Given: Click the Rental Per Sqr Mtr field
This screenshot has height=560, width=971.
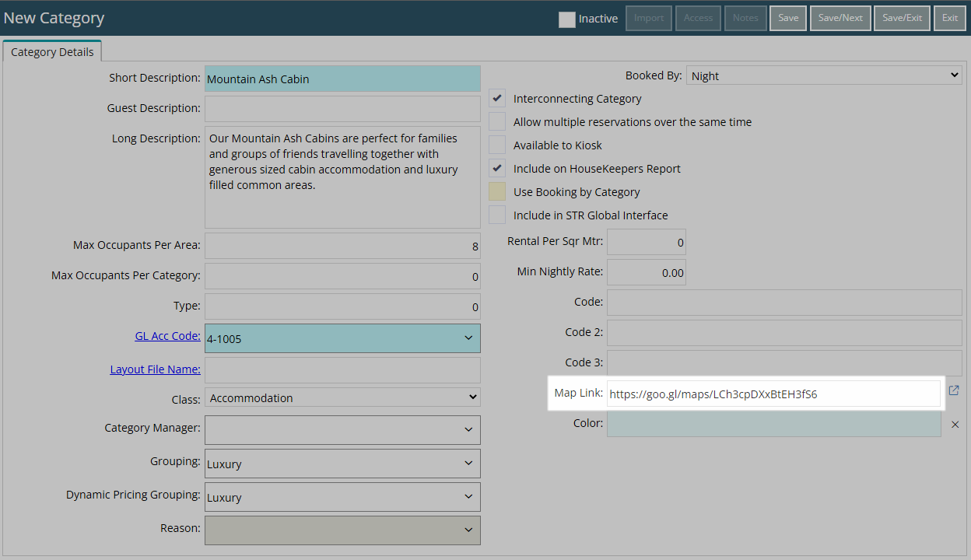Looking at the screenshot, I should [x=647, y=242].
